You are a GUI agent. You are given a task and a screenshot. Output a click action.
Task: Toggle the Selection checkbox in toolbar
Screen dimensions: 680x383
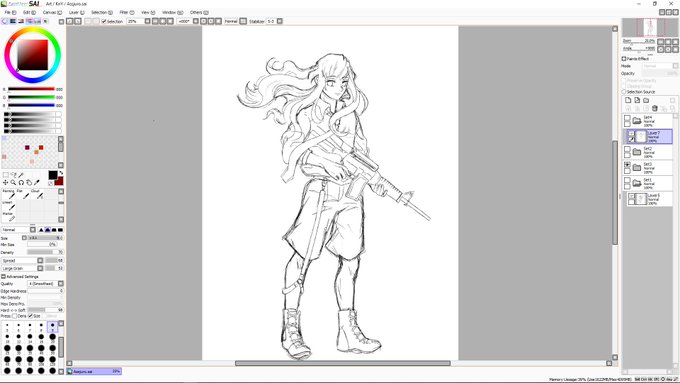tap(104, 21)
